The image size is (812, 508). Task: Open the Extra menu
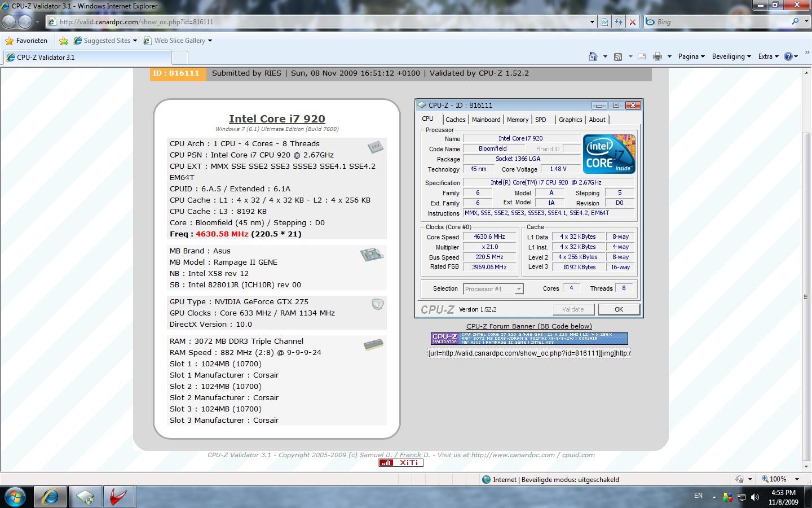pos(768,56)
